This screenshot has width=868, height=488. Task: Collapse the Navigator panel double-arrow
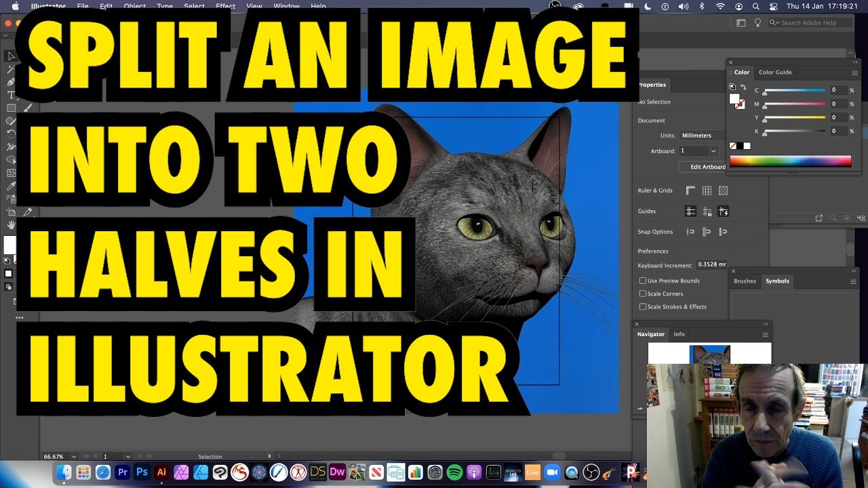point(766,324)
